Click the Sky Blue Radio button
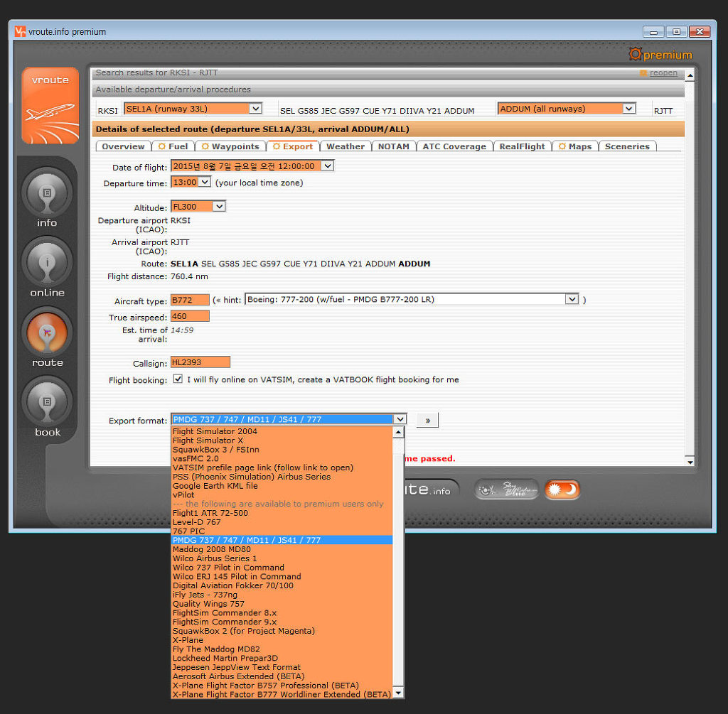 [506, 489]
